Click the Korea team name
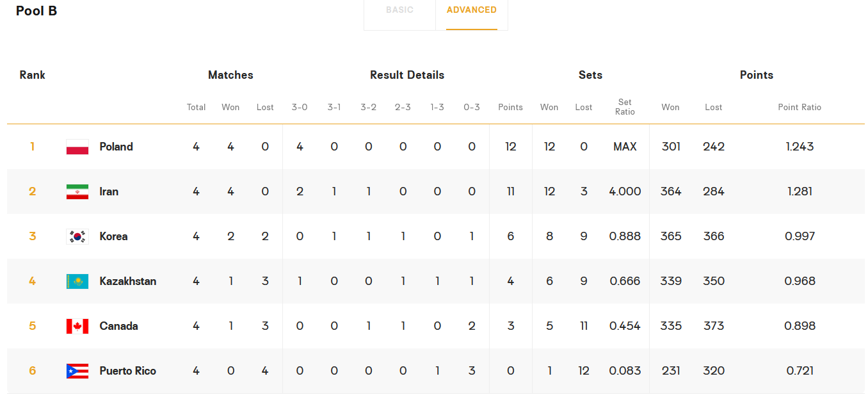The image size is (868, 415). click(x=113, y=236)
